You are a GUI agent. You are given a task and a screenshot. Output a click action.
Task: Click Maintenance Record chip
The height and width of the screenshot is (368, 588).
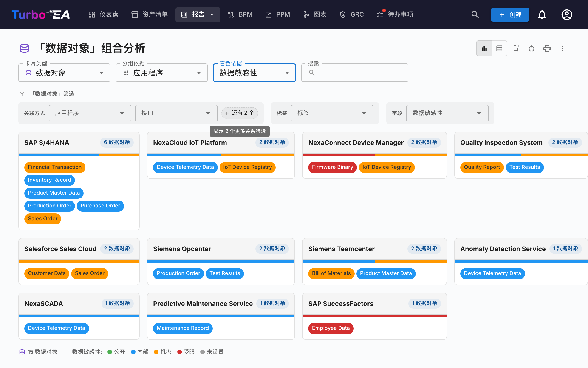183,328
